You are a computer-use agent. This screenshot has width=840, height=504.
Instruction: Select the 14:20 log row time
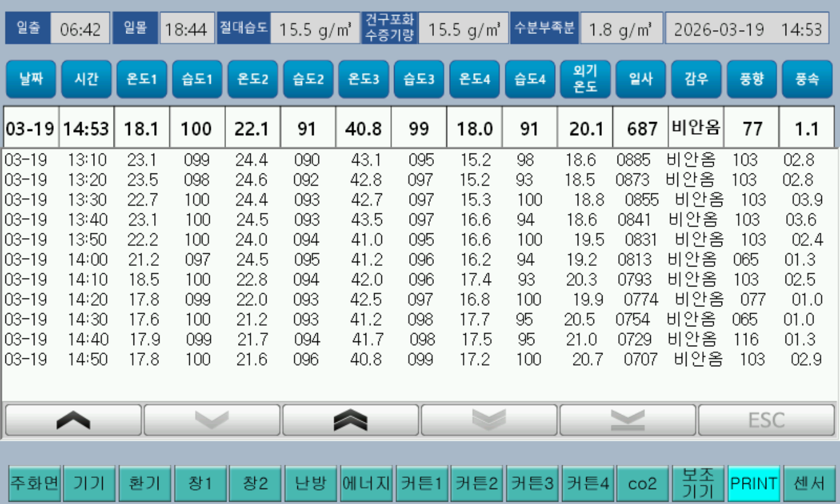click(88, 300)
